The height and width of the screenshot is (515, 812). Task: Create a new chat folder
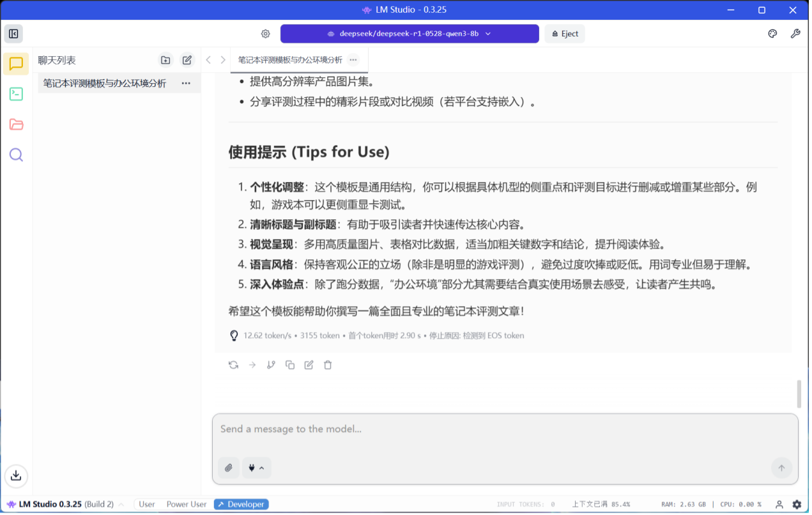point(165,60)
